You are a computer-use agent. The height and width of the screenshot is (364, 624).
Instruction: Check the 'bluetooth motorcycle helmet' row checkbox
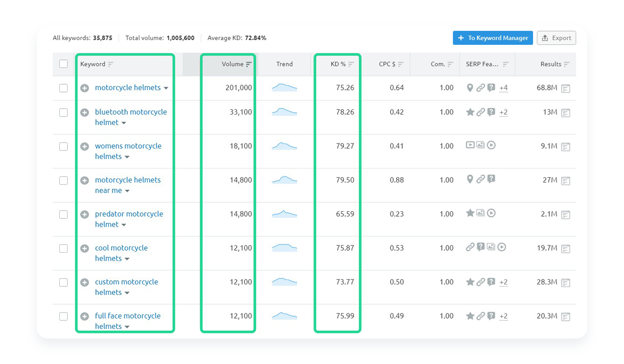click(x=63, y=112)
